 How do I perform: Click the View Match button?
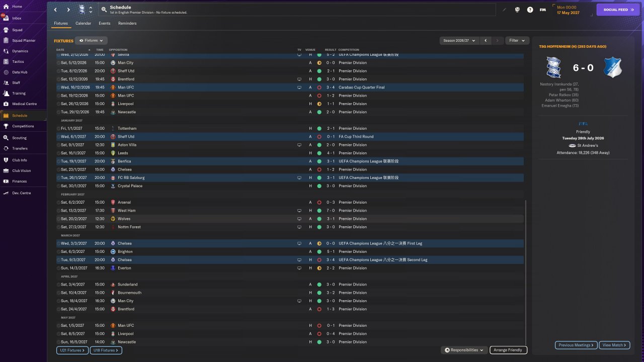click(614, 345)
